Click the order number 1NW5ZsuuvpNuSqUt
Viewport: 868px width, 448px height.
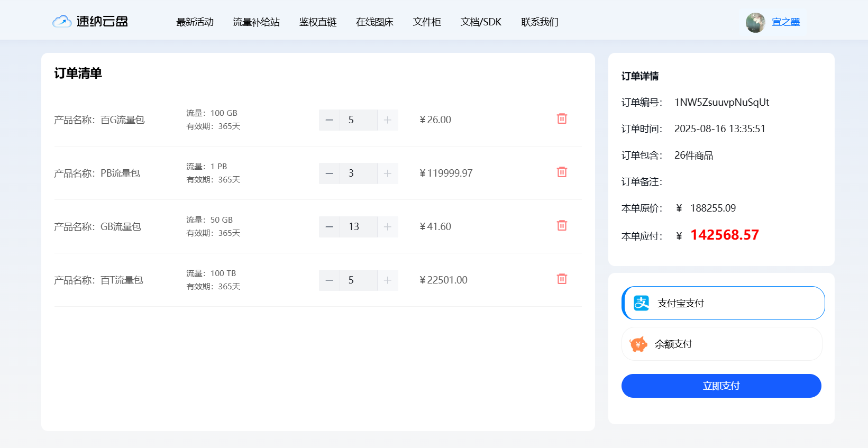point(721,102)
